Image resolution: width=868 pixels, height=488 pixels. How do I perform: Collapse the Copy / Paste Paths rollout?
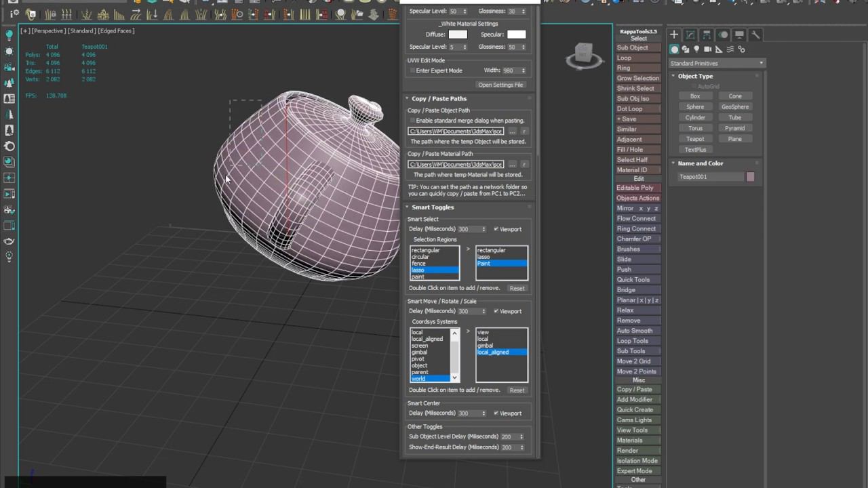coord(439,99)
